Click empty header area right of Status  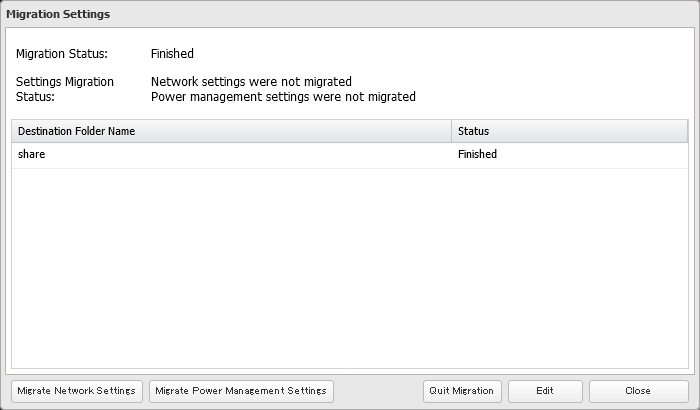600,131
